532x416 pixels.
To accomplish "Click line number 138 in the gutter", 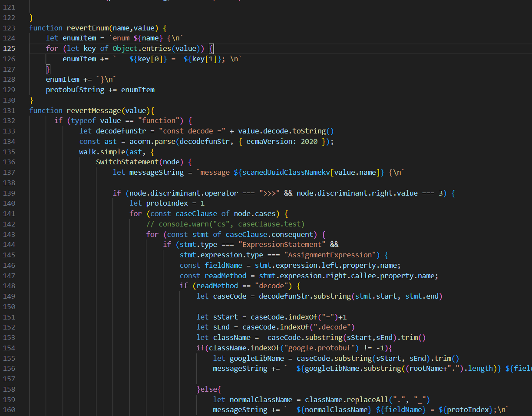I will [x=9, y=183].
